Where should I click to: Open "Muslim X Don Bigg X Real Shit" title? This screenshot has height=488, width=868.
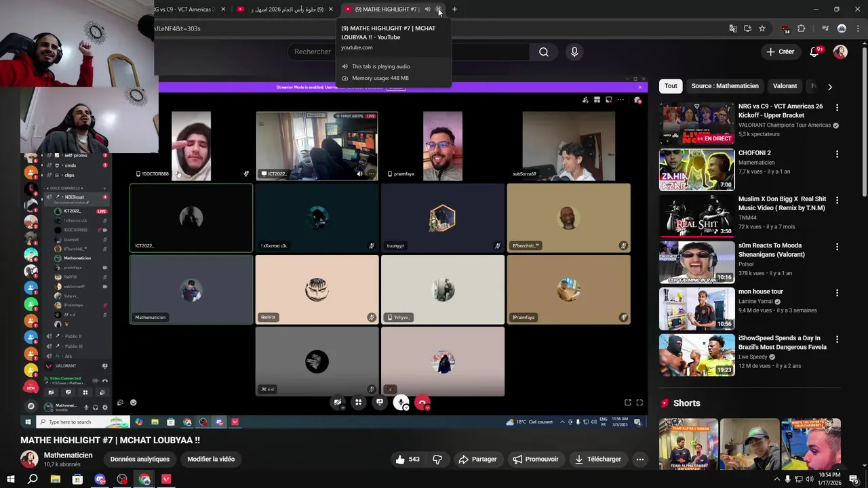coord(782,203)
